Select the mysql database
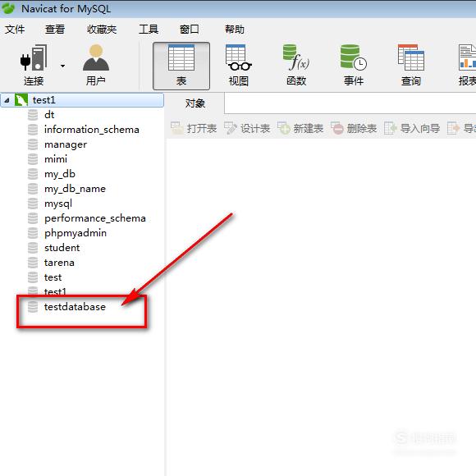The width and height of the screenshot is (476, 476). click(58, 204)
